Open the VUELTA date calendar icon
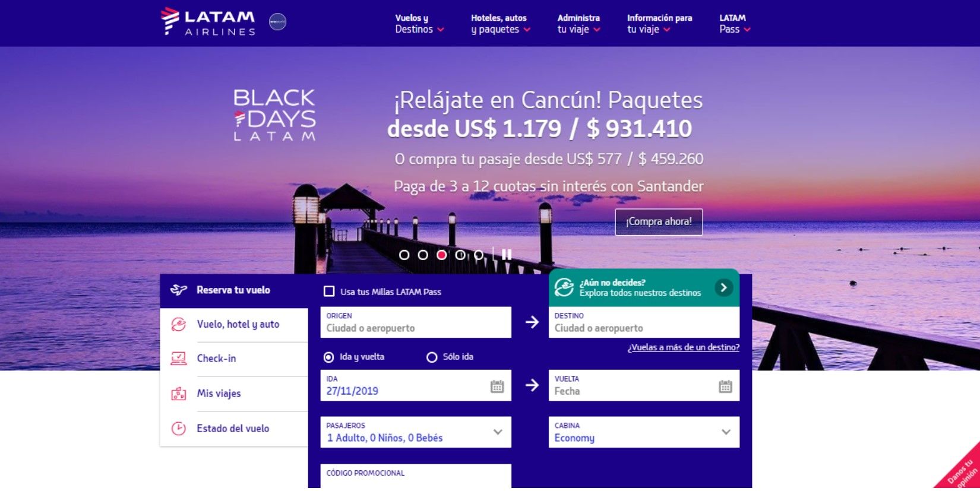Viewport: 980px width, 491px height. coord(725,387)
